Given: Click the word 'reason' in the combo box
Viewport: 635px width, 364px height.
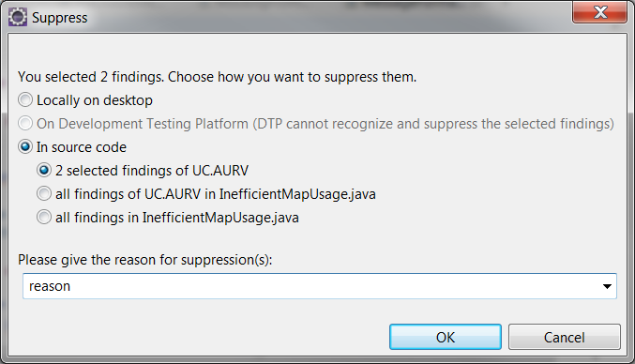Looking at the screenshot, I should [x=50, y=286].
